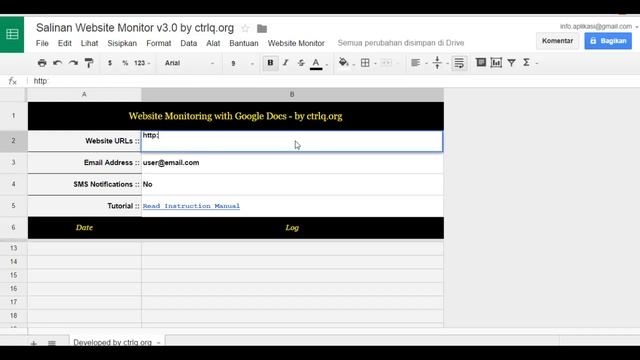Toggle Bold formatting
640x360 pixels.
coord(270,63)
